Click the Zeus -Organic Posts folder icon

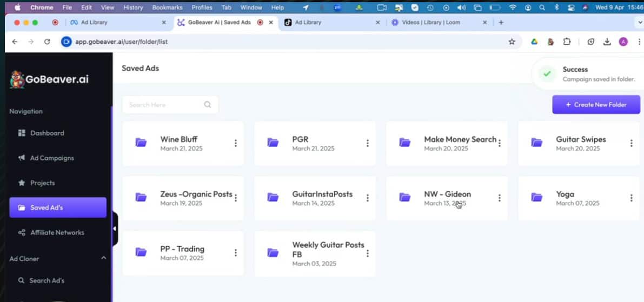click(x=141, y=197)
